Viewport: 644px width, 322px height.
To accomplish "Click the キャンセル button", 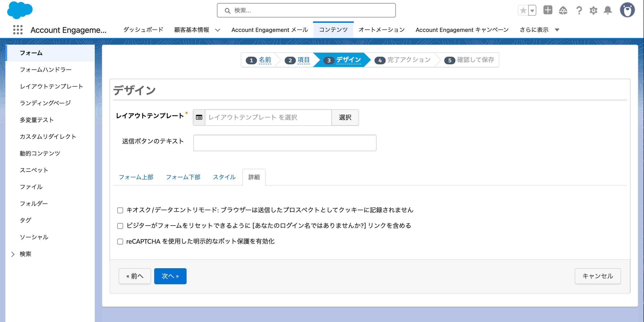I will (598, 276).
